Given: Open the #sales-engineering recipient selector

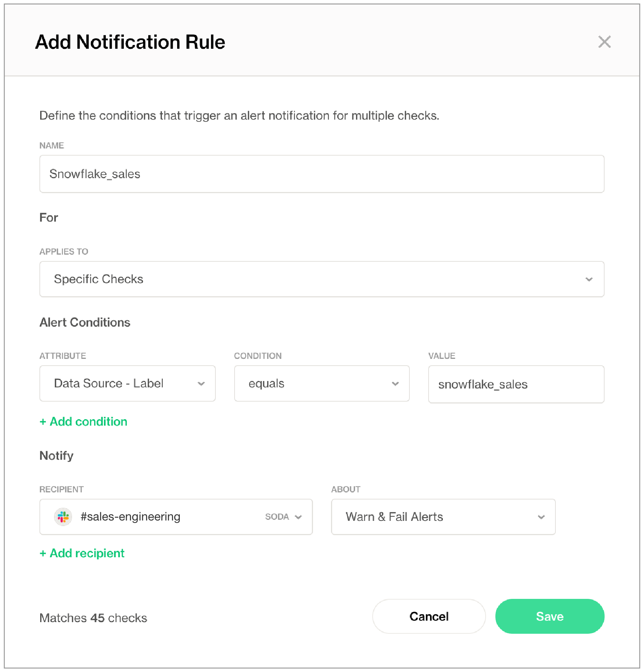Looking at the screenshot, I should pyautogui.click(x=176, y=517).
